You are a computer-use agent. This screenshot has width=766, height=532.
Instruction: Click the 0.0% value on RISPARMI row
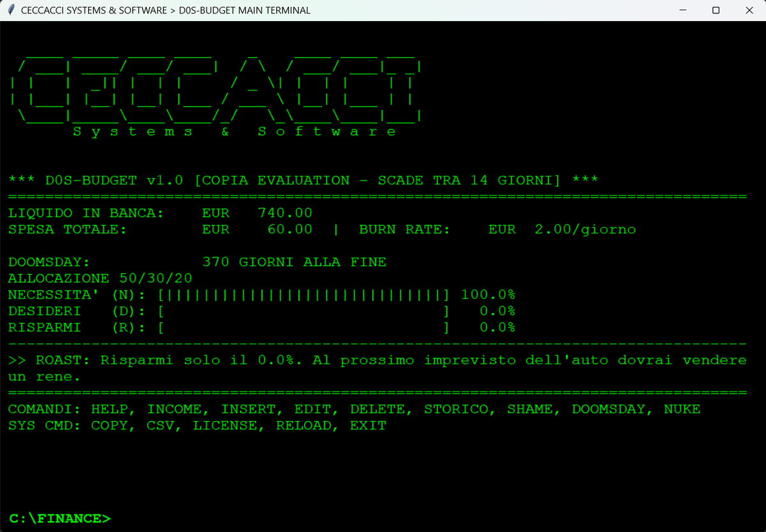tap(498, 328)
